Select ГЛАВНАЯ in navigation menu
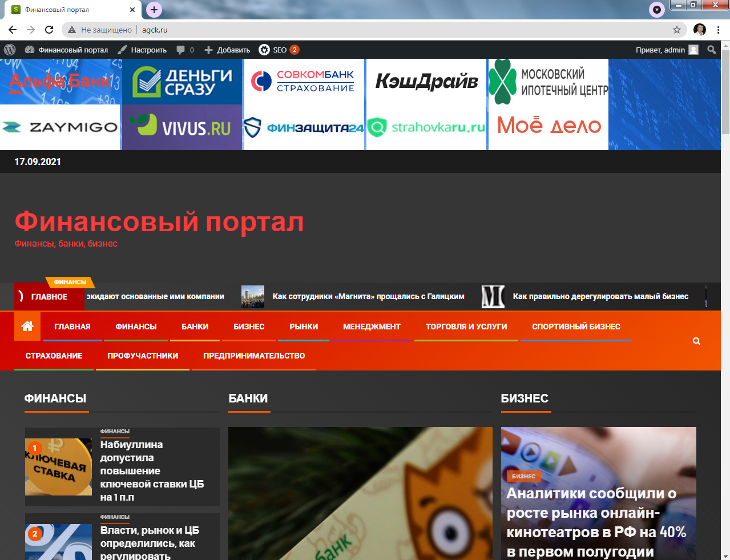730x560 pixels. (x=72, y=327)
